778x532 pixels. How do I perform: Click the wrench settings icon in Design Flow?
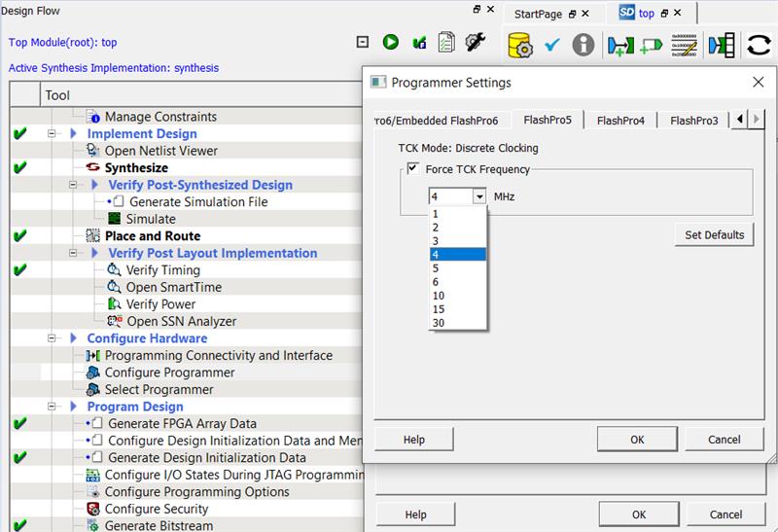pos(475,42)
